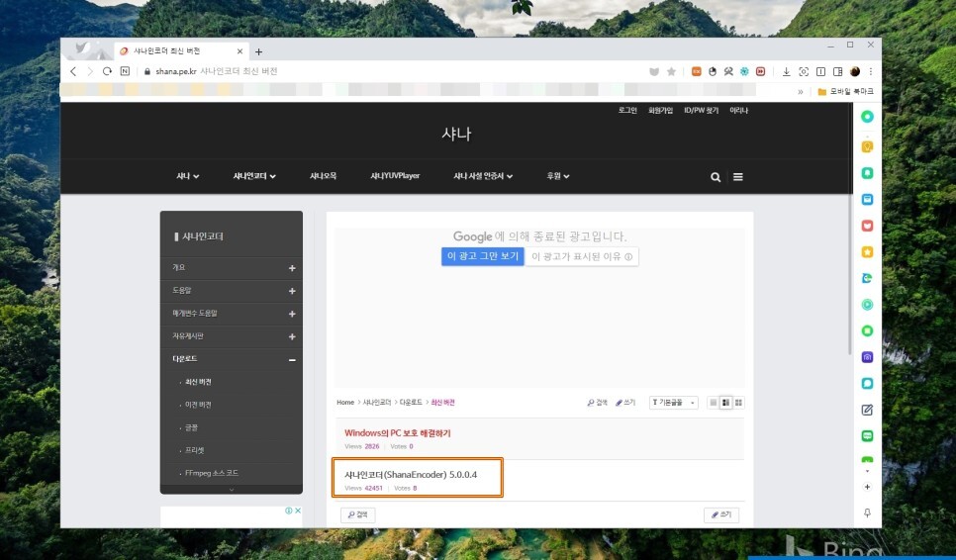This screenshot has width=956, height=560.
Task: Click the 로그인 link
Action: (627, 110)
